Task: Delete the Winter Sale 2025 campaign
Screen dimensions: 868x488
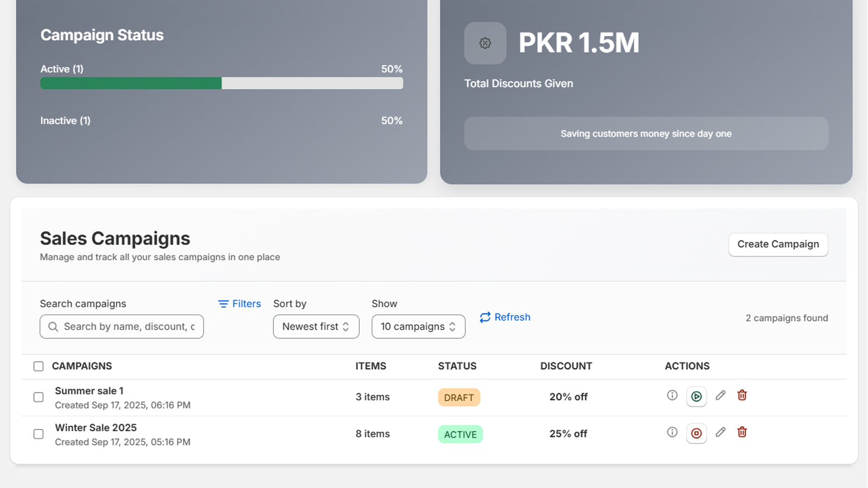Action: (x=742, y=433)
